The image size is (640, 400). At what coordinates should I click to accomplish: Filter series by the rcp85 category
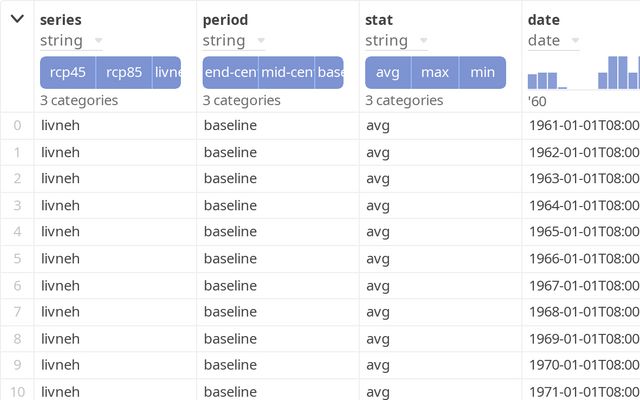pyautogui.click(x=124, y=72)
